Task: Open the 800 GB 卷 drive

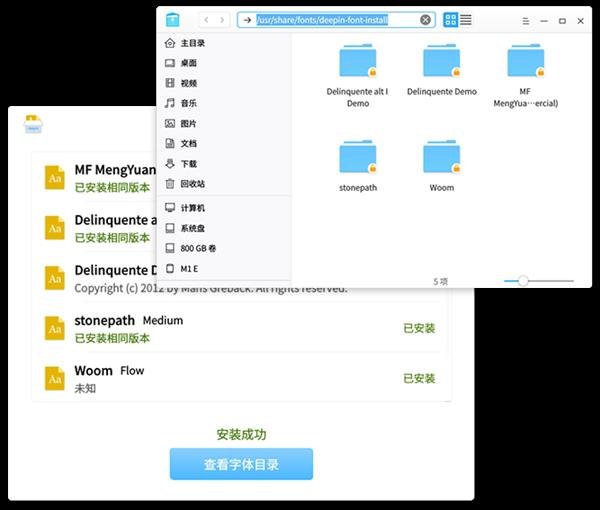Action: point(198,248)
